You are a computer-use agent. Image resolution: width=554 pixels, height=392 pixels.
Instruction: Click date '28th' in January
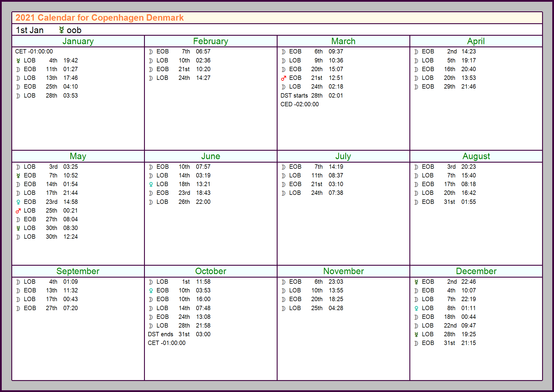tap(51, 96)
